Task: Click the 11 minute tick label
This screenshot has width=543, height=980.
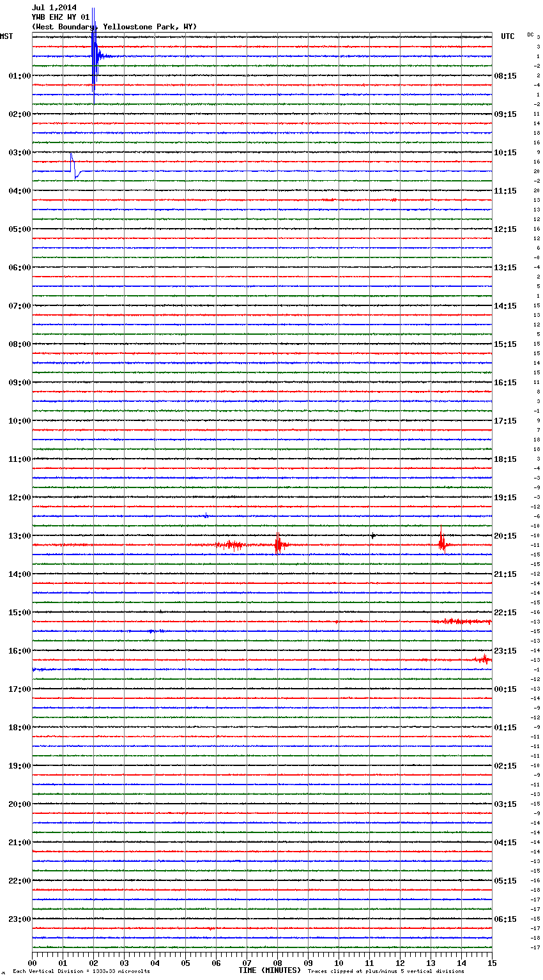Action: pos(369,963)
